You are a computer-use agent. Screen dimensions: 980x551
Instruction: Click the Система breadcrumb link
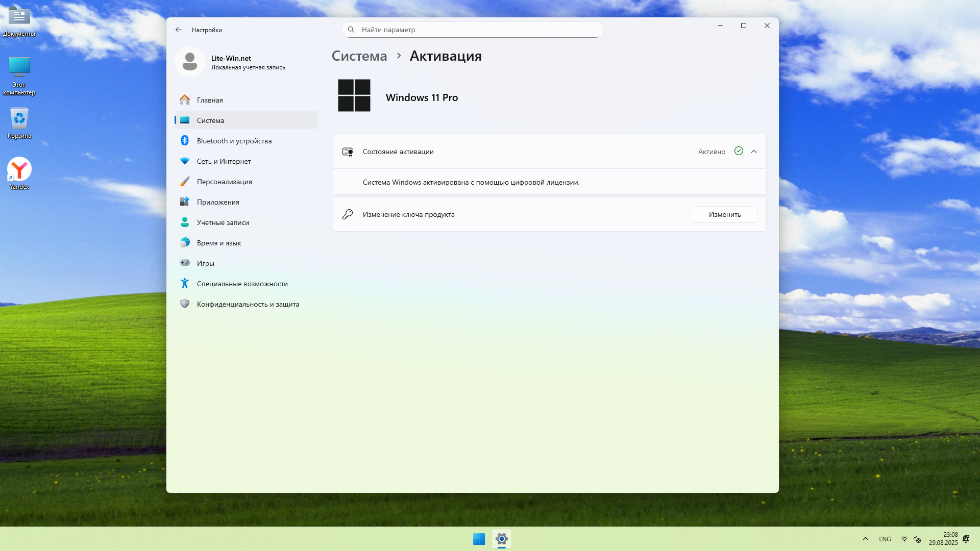click(359, 56)
